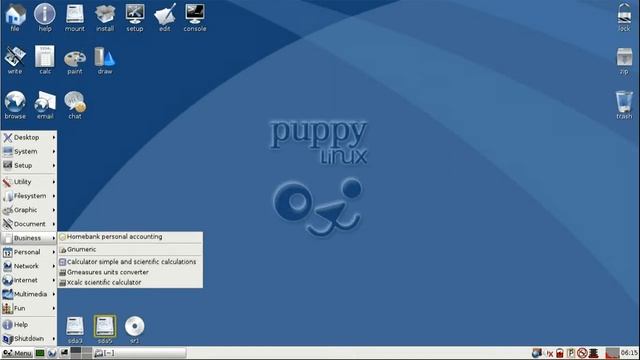Expand the Desktop submenu
Viewport: 640px width, 360px height.
[29, 138]
